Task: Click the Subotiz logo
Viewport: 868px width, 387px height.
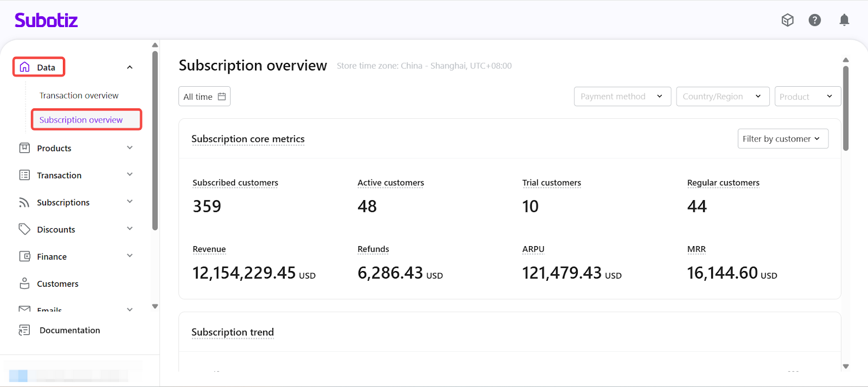Action: coord(46,21)
